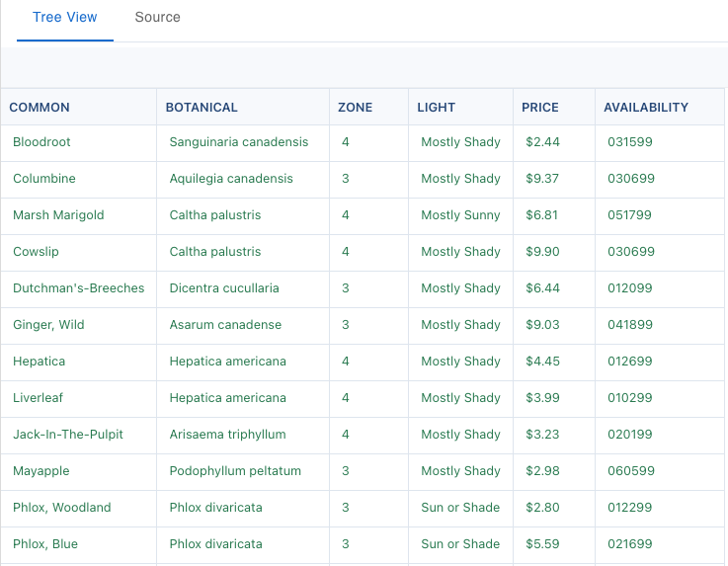Select availability value 041899
The width and height of the screenshot is (728, 566).
tap(660, 325)
